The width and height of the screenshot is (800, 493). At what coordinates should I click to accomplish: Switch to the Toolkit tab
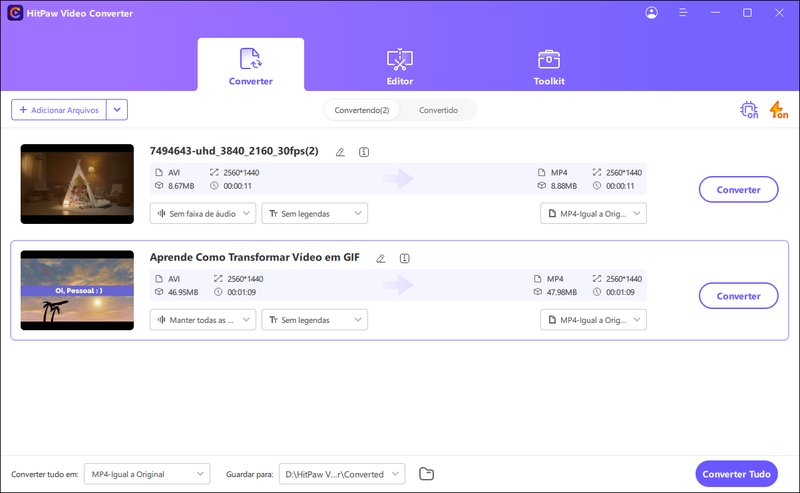click(549, 66)
